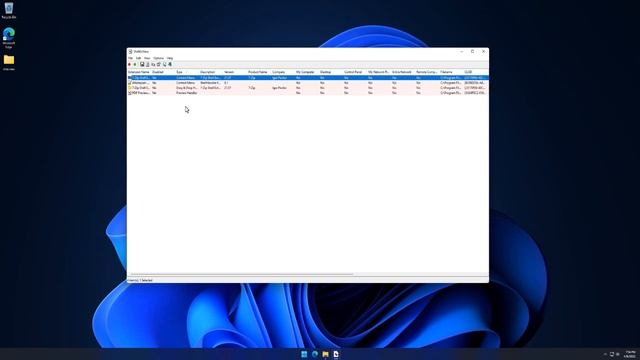Sort by the My Computer column header
This screenshot has width=640, height=360.
click(308, 72)
